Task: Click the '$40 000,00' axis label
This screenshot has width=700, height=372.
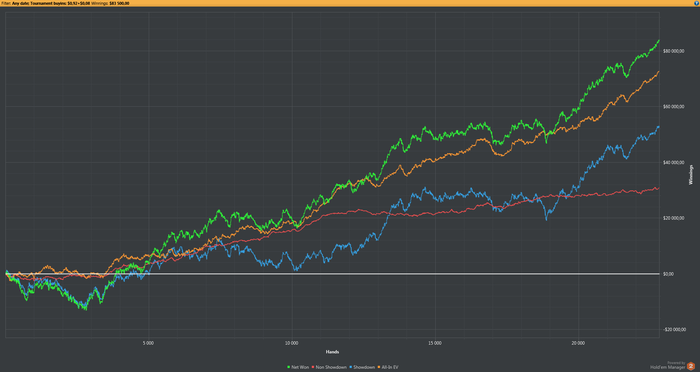Action: pyautogui.click(x=674, y=163)
